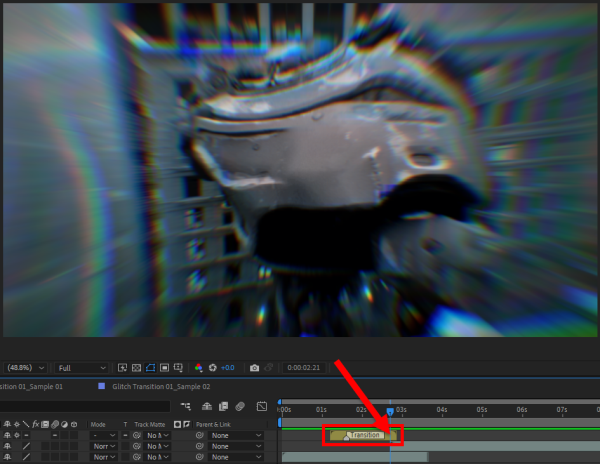Click the Mode column header

click(98, 424)
